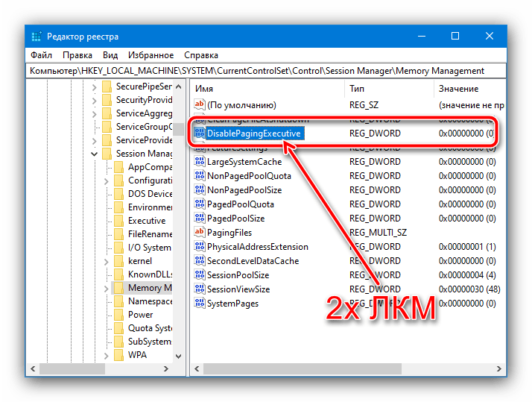Select the Quota System folder icon
The height and width of the screenshot is (402, 532).
(118, 328)
